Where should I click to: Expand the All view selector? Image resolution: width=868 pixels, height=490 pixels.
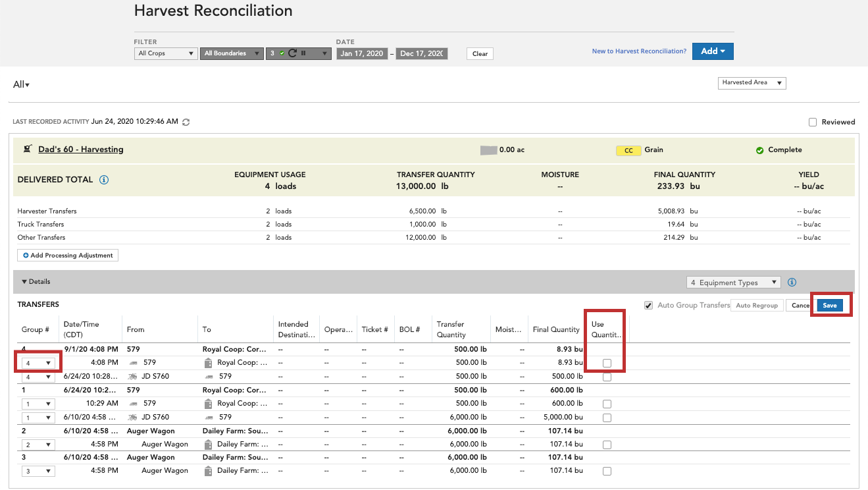[21, 84]
